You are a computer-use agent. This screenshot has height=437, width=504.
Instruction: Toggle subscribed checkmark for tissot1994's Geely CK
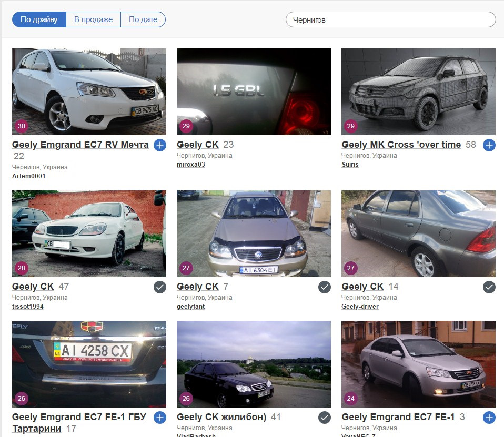tap(160, 287)
